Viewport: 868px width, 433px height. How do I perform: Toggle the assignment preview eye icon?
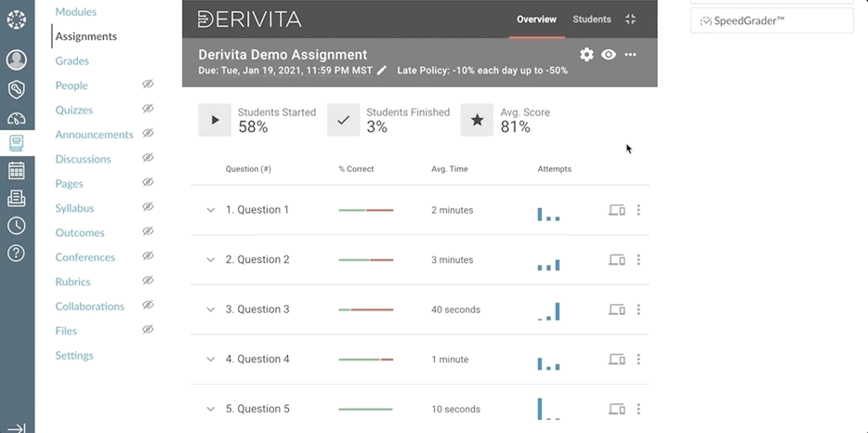coord(609,55)
